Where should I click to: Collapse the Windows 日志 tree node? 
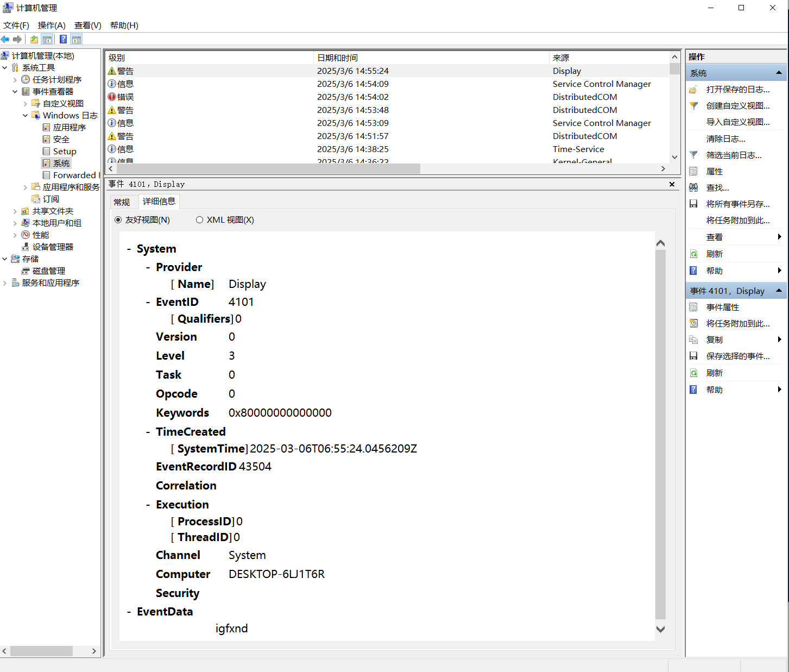pos(25,115)
